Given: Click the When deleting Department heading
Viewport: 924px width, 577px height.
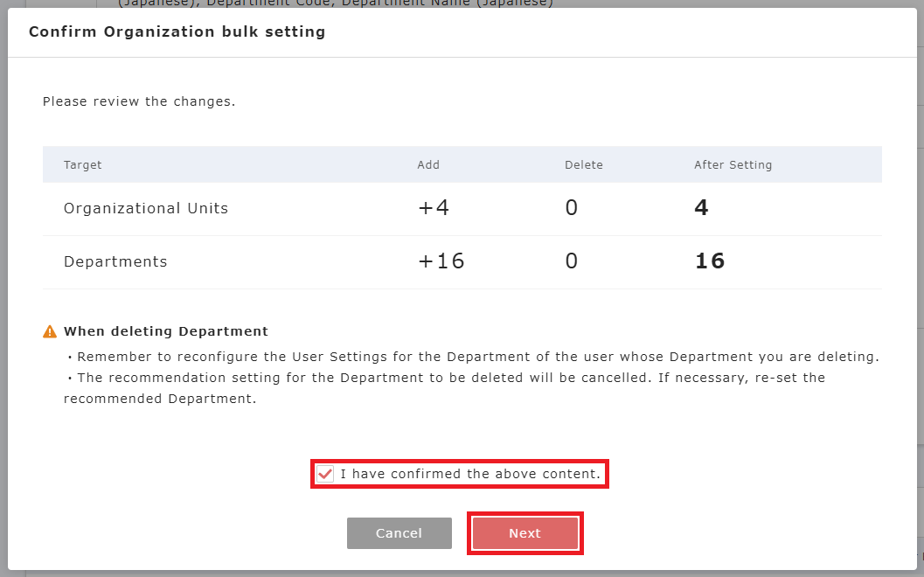Looking at the screenshot, I should pyautogui.click(x=166, y=331).
